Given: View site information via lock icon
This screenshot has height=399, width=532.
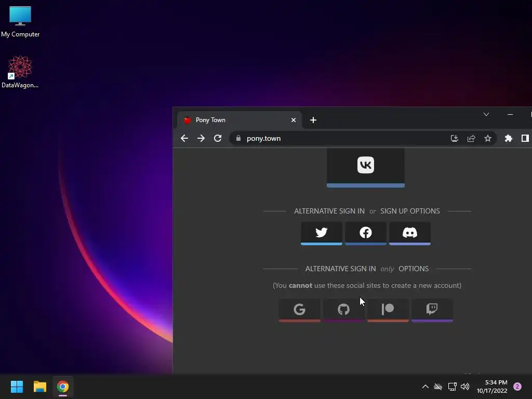Looking at the screenshot, I should tap(238, 138).
